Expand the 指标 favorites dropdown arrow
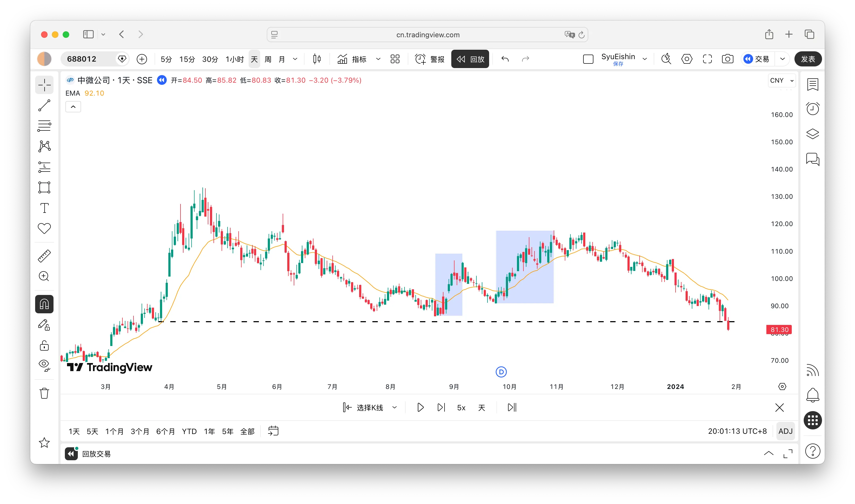 pyautogui.click(x=378, y=59)
